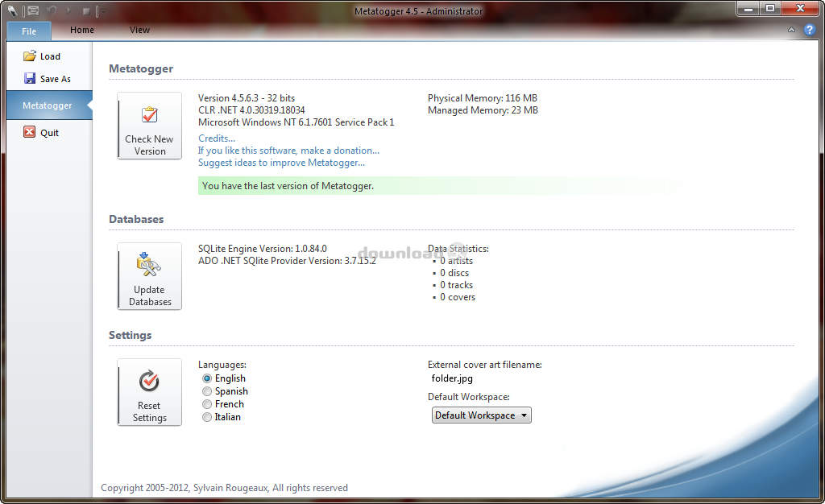825x504 pixels.
Task: Open Suggest ideas to improve Metatogger link
Action: (x=281, y=163)
